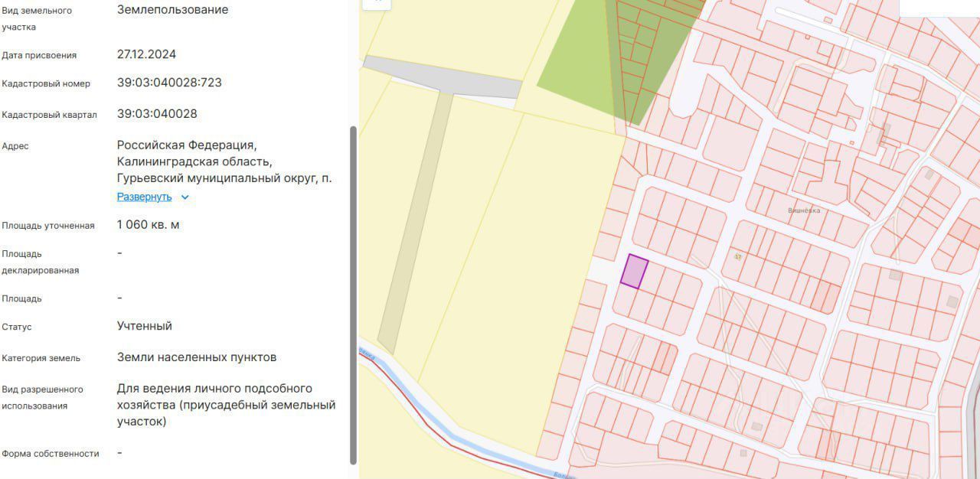This screenshot has height=479, width=980.
Task: Click the value Земли населенных пунктов
Action: [x=197, y=357]
